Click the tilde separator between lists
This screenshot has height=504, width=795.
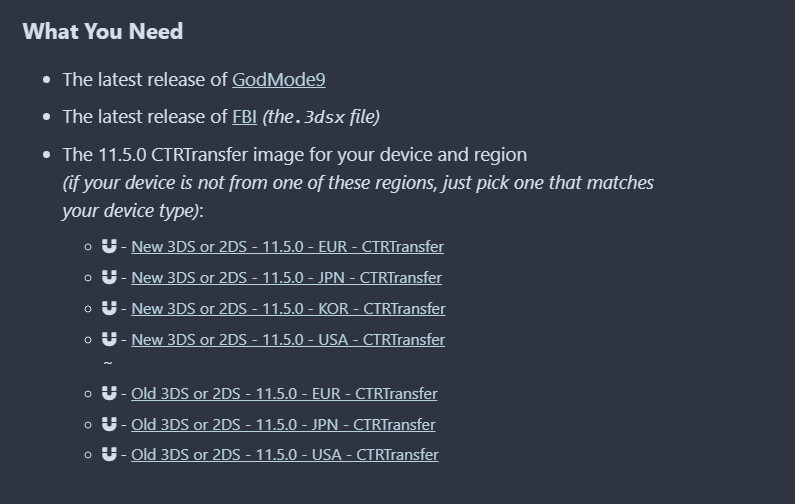pos(107,363)
